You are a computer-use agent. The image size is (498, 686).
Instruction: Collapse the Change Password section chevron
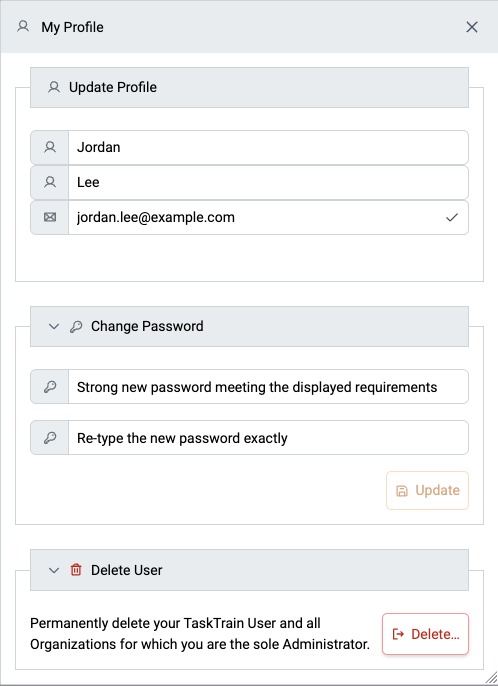[x=54, y=326]
